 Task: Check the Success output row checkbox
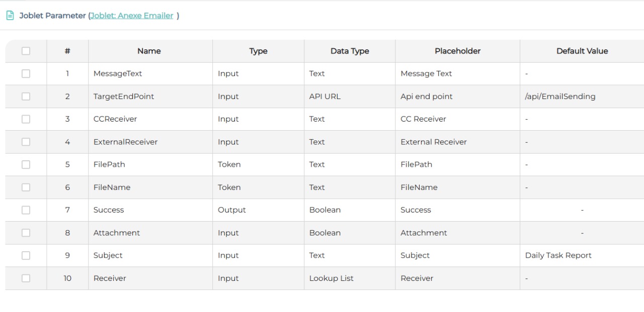[x=26, y=210]
